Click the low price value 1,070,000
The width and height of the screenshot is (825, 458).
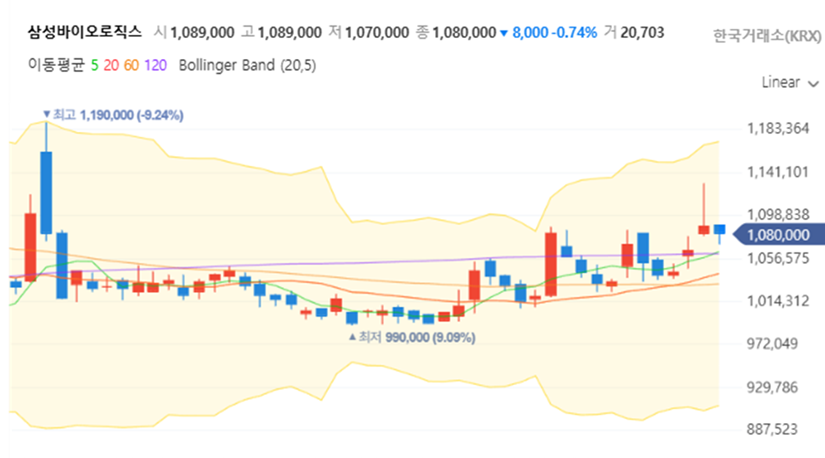pyautogui.click(x=377, y=33)
